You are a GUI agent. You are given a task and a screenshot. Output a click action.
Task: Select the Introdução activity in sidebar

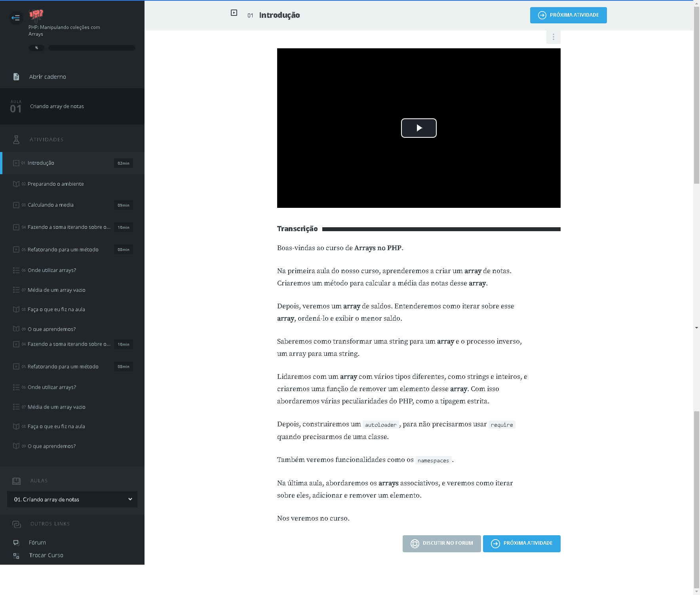(41, 163)
